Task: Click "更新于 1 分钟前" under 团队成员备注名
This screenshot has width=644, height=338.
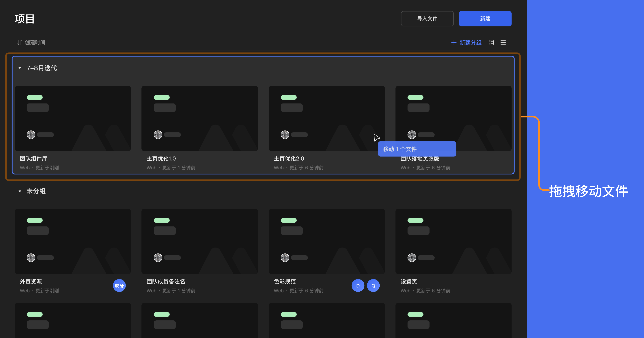Action: click(x=179, y=291)
